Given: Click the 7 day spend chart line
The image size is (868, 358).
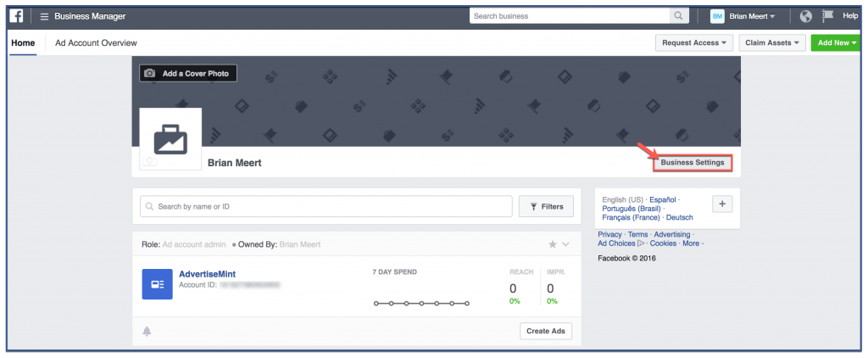Looking at the screenshot, I should [x=421, y=304].
